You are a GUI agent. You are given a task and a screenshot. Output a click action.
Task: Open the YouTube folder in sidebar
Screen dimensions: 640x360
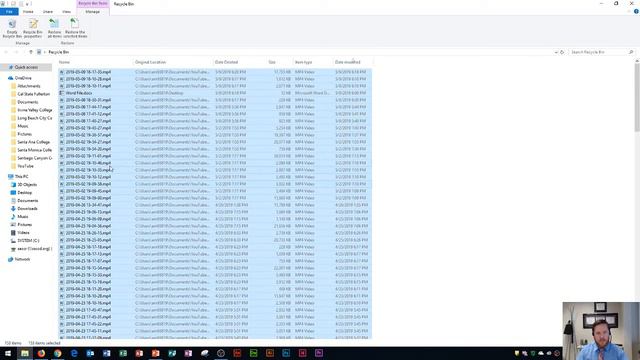25,166
